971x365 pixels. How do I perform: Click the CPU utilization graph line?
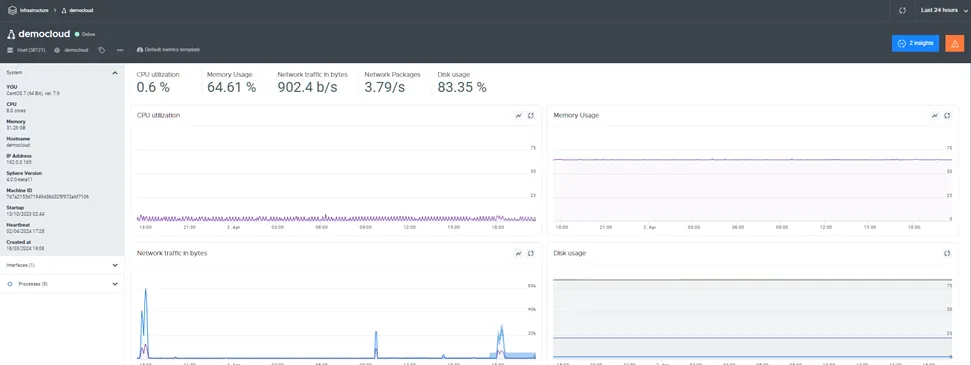point(336,218)
